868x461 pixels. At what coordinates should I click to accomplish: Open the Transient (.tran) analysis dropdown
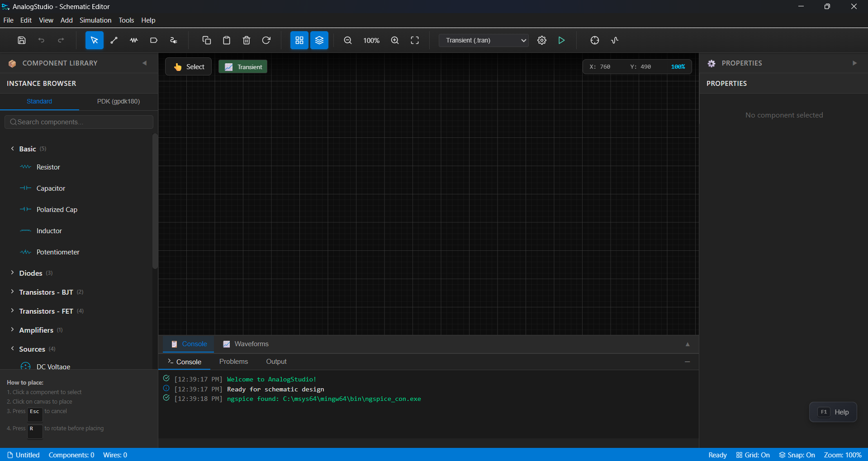483,40
